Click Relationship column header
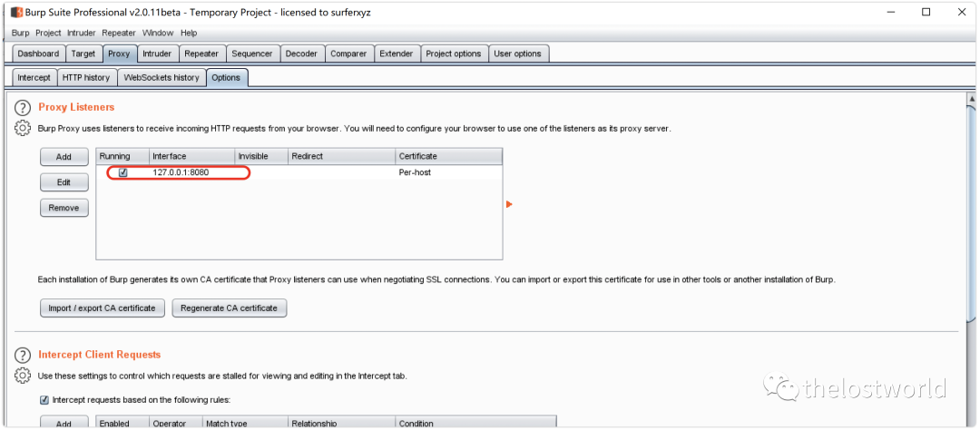Image resolution: width=980 pixels, height=430 pixels. pyautogui.click(x=342, y=423)
